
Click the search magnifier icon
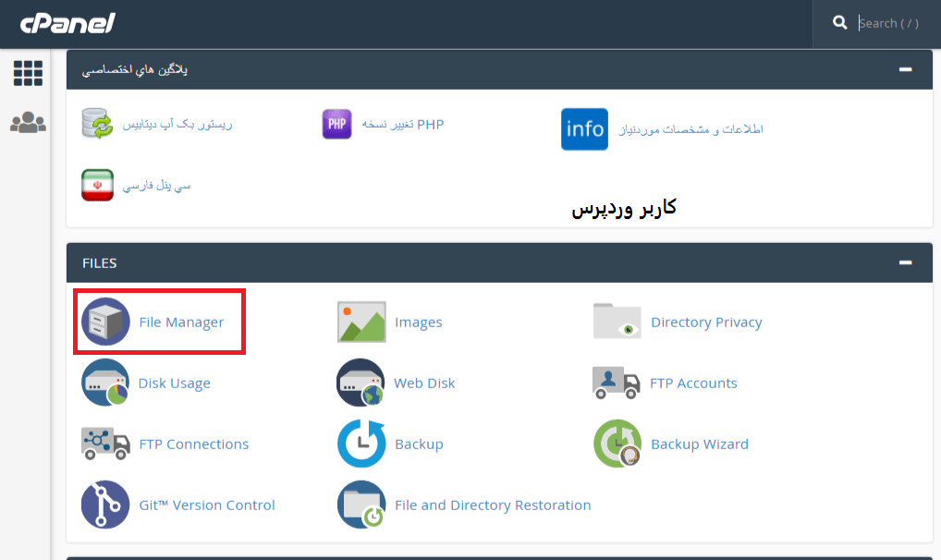[839, 23]
